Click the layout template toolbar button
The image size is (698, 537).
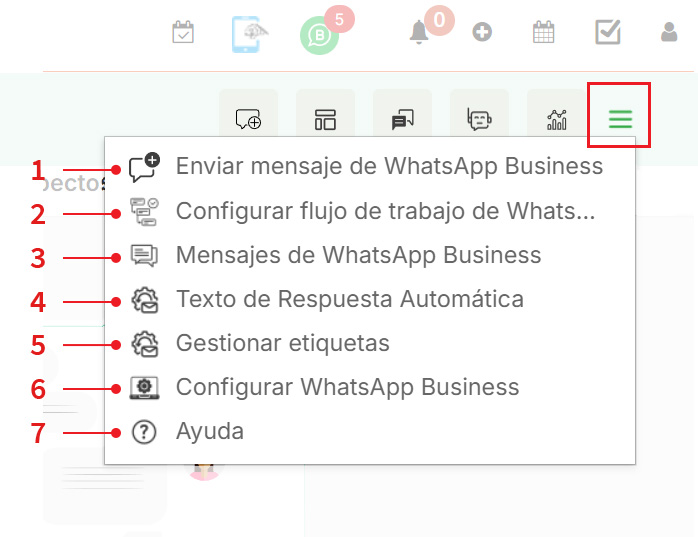point(325,120)
